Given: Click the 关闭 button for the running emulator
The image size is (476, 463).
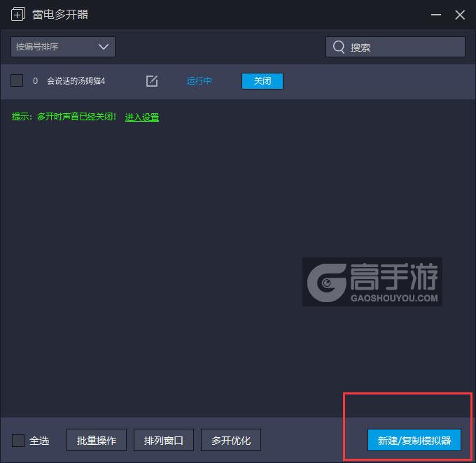Looking at the screenshot, I should pyautogui.click(x=262, y=81).
